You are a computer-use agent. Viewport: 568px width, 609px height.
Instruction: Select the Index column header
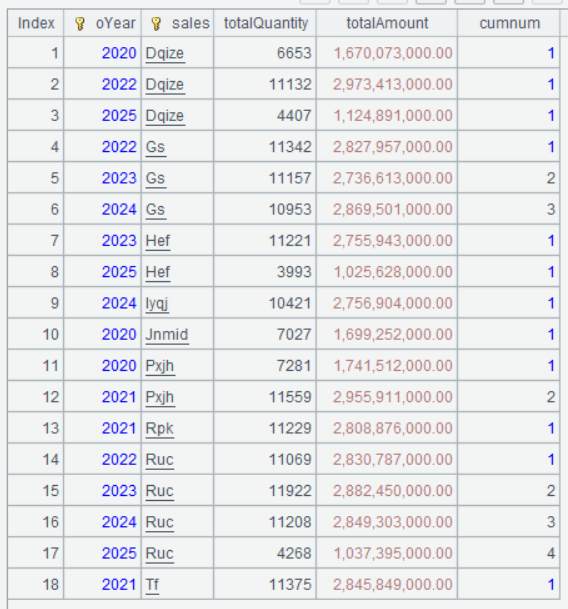36,23
